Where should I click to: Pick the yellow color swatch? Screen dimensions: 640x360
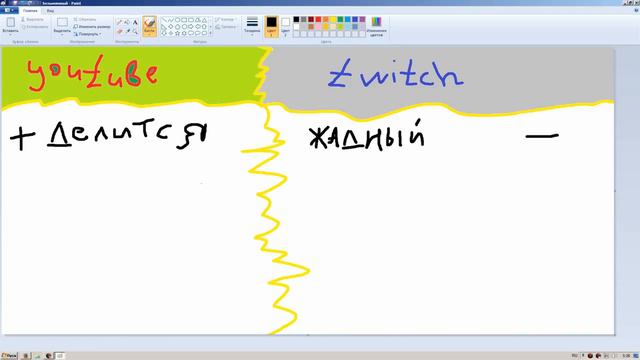pyautogui.click(x=333, y=19)
